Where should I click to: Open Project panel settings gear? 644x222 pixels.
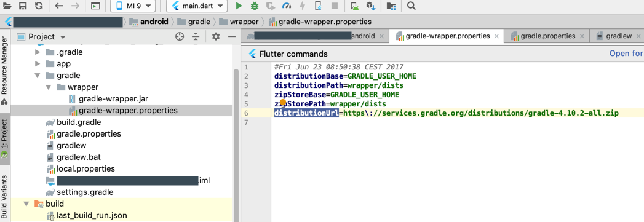pos(216,37)
